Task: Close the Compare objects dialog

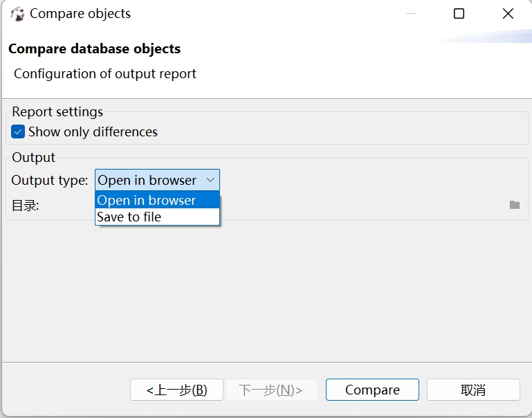Action: (508, 14)
